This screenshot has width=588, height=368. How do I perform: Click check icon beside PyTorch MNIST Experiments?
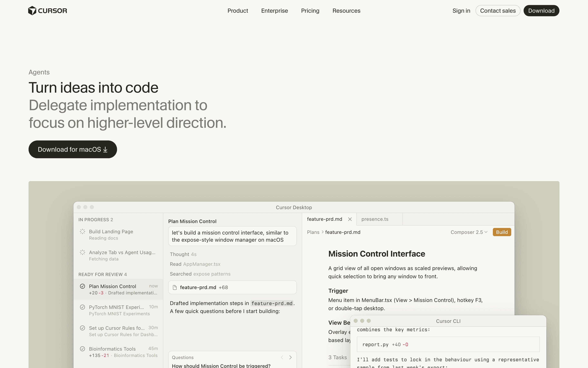(x=82, y=307)
